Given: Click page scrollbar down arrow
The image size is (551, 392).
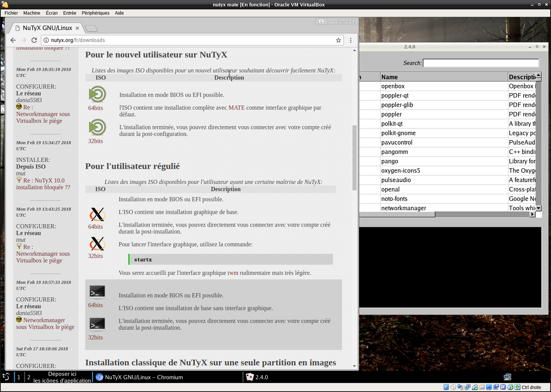Looking at the screenshot, I should [354, 366].
